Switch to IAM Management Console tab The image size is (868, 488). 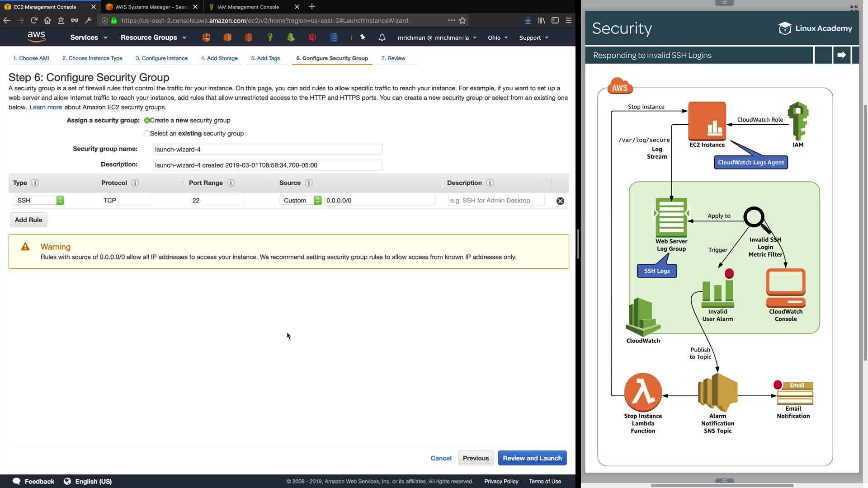[248, 7]
